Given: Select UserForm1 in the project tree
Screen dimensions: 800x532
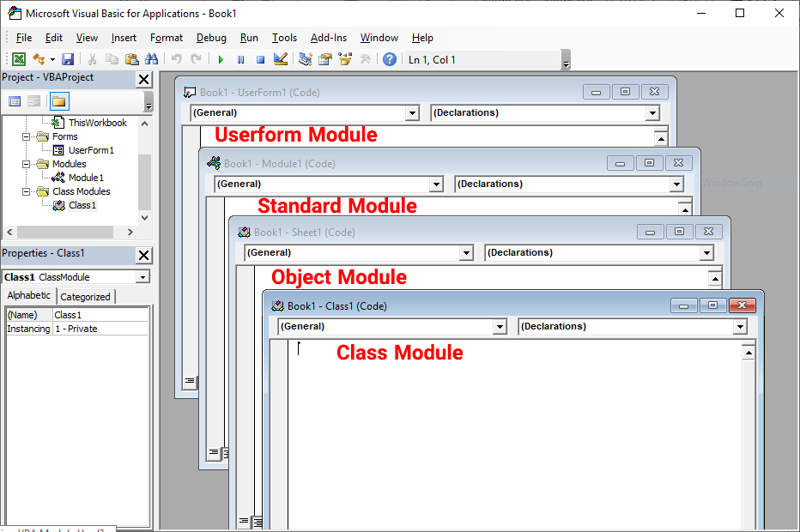Looking at the screenshot, I should [x=91, y=150].
